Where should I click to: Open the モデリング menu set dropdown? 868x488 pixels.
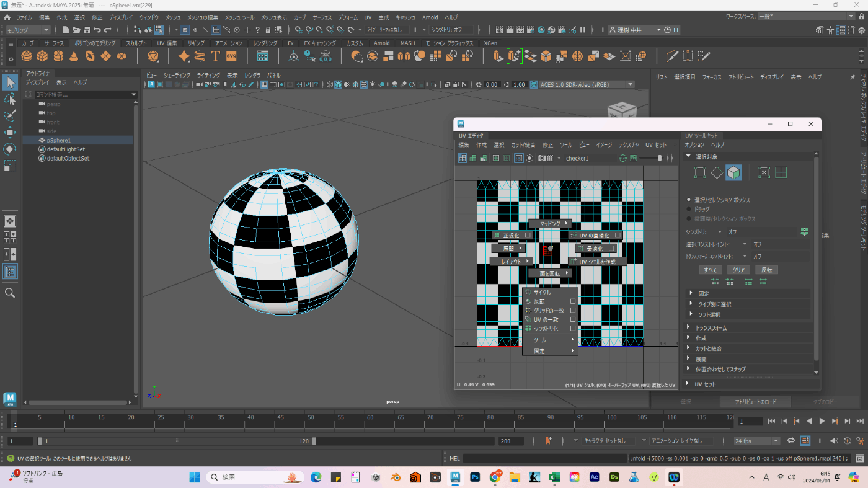[x=29, y=30]
